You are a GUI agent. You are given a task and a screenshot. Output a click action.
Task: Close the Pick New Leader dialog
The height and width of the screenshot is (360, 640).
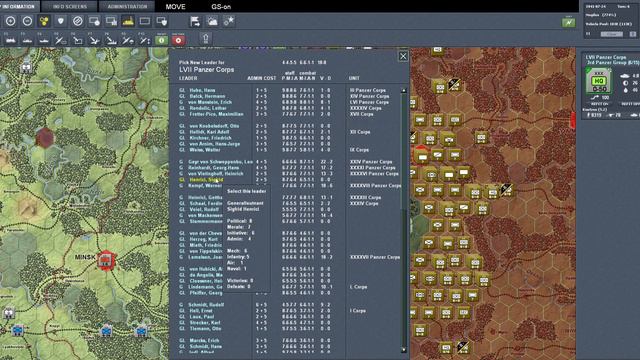coord(403,56)
